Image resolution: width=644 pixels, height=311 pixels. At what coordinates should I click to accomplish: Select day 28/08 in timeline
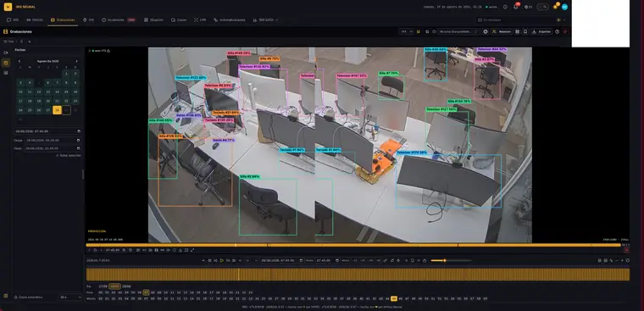[114, 286]
